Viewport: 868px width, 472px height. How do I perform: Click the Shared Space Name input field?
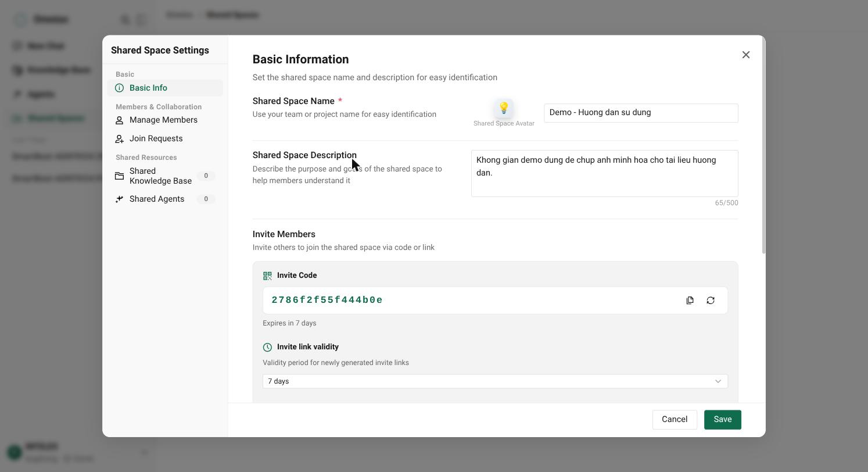[x=641, y=113]
